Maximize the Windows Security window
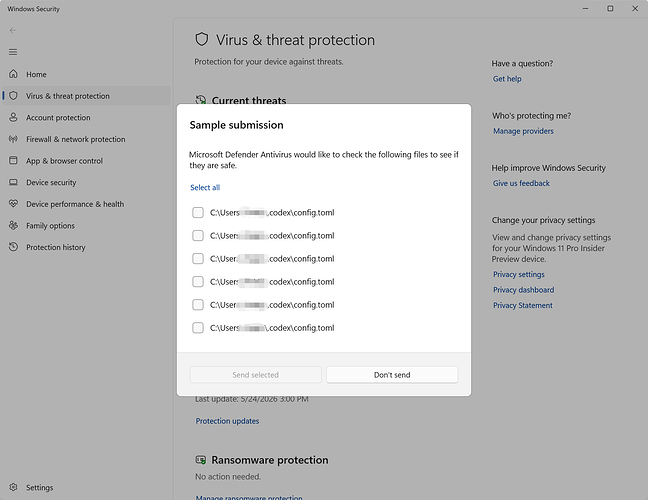This screenshot has height=500, width=648. 610,9
